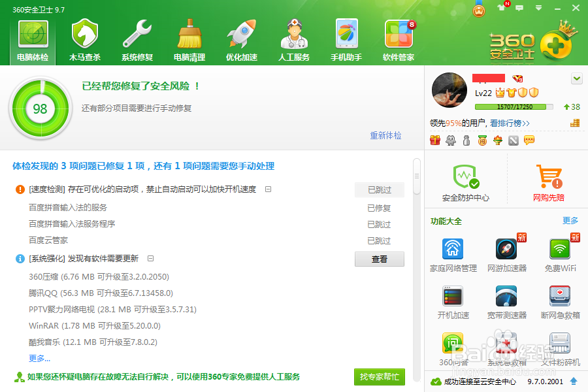Open 免费WiFi tool

tap(561, 255)
